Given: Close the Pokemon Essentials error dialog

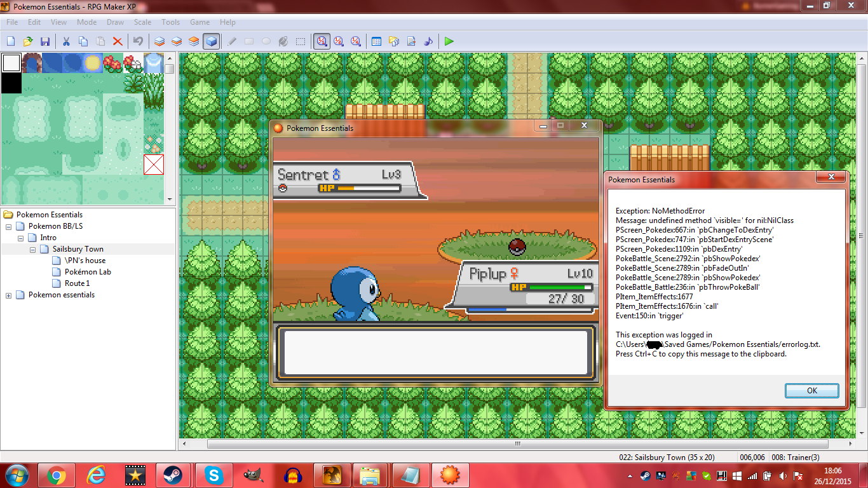Looking at the screenshot, I should [832, 177].
